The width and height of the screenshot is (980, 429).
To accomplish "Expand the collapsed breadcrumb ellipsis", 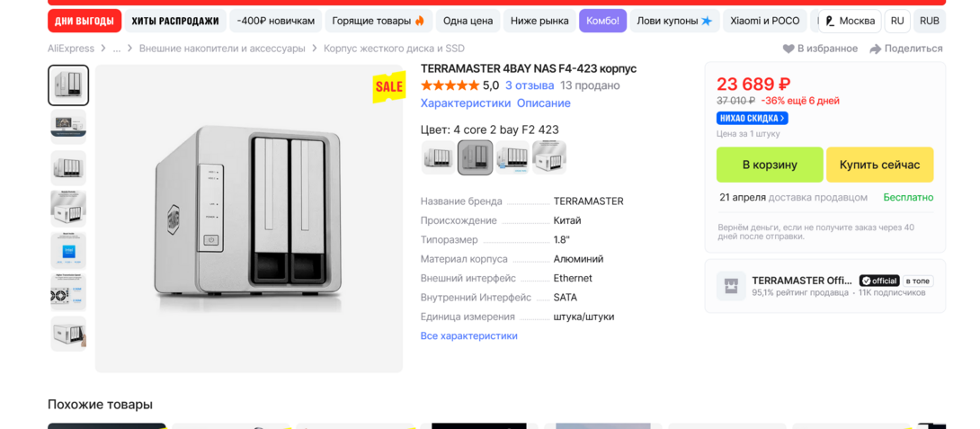I will click(x=117, y=49).
